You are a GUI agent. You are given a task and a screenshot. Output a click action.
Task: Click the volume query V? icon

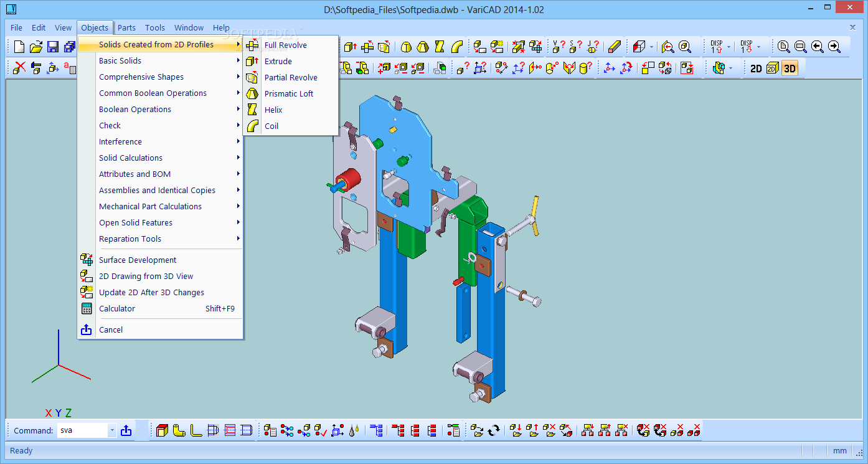(x=559, y=47)
